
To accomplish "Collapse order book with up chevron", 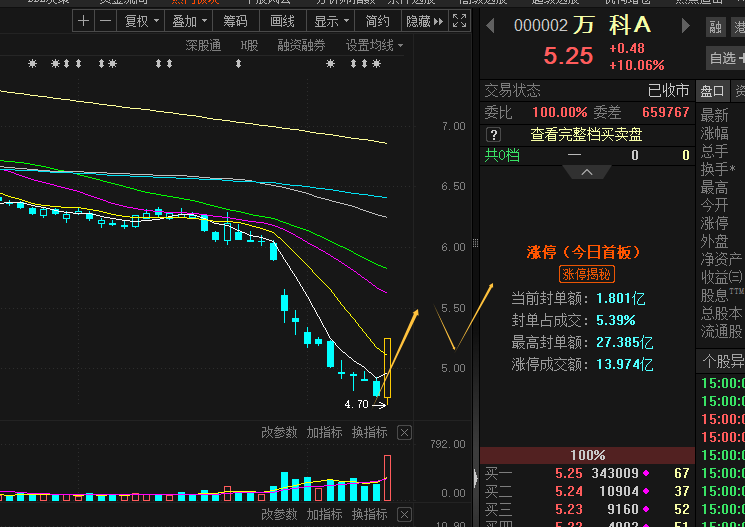I will coord(587,172).
